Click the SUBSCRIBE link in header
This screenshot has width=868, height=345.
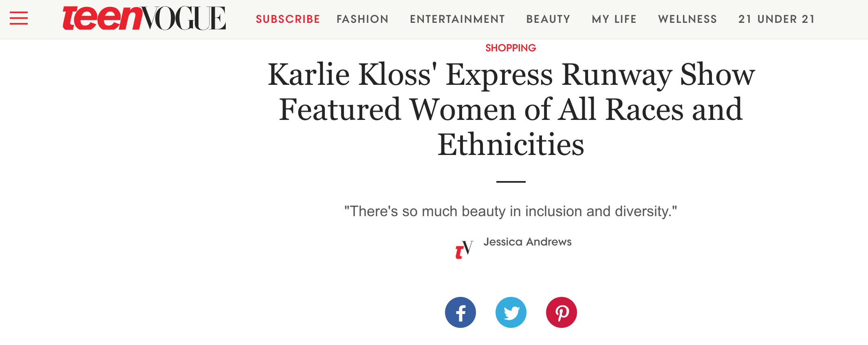[288, 19]
